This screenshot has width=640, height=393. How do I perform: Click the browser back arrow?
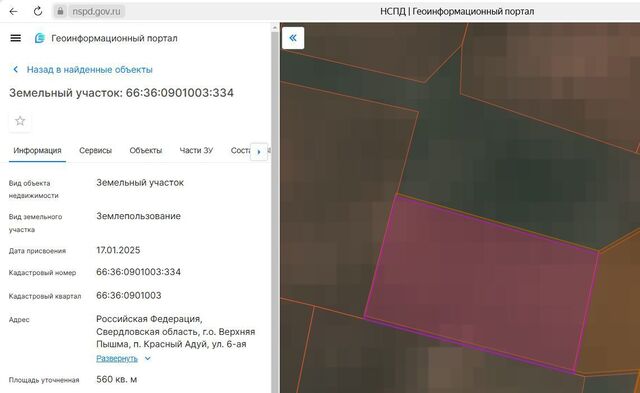tap(13, 11)
